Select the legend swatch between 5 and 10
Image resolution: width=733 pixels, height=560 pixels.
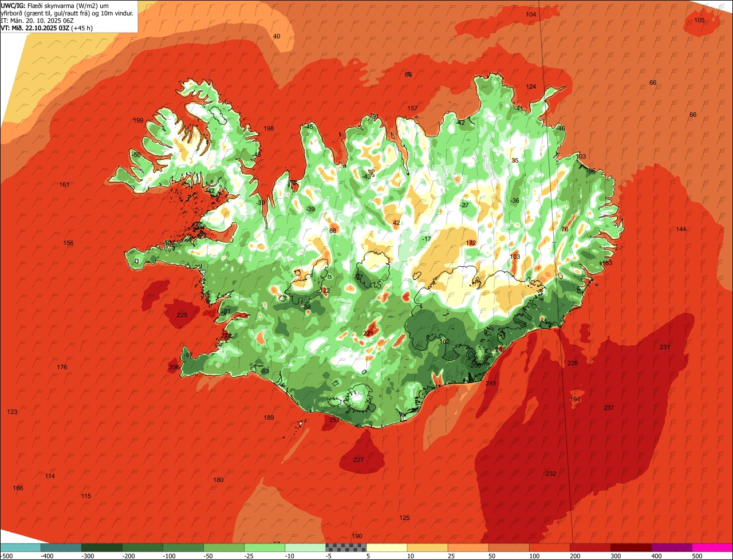pyautogui.click(x=387, y=547)
